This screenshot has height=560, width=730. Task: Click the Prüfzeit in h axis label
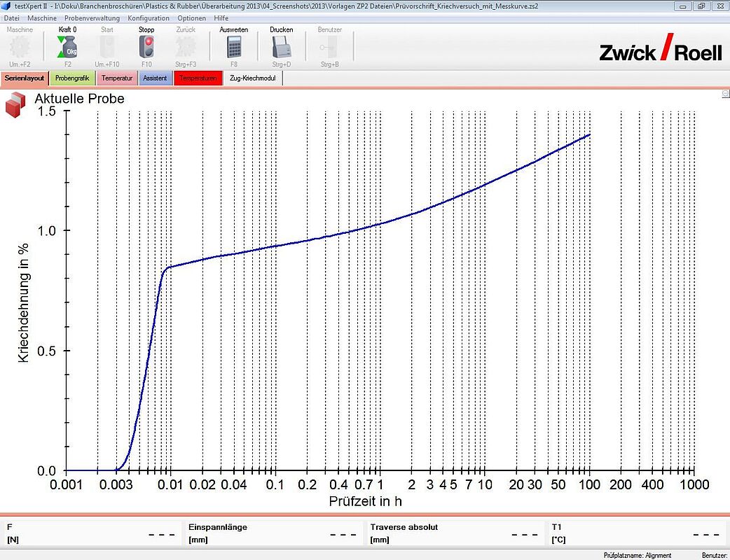[365, 501]
